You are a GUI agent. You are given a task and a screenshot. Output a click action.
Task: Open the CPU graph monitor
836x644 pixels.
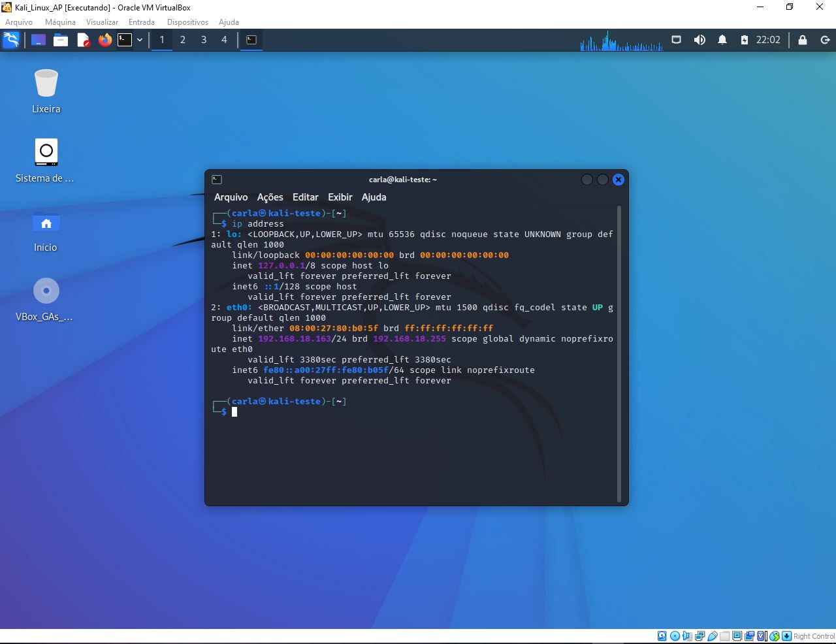coord(621,40)
